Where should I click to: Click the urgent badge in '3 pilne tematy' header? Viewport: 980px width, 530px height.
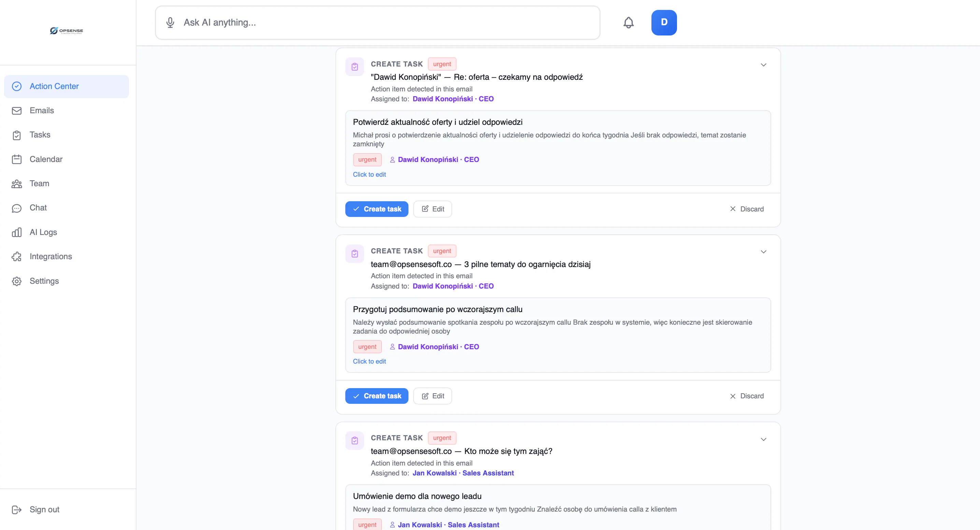[442, 251]
